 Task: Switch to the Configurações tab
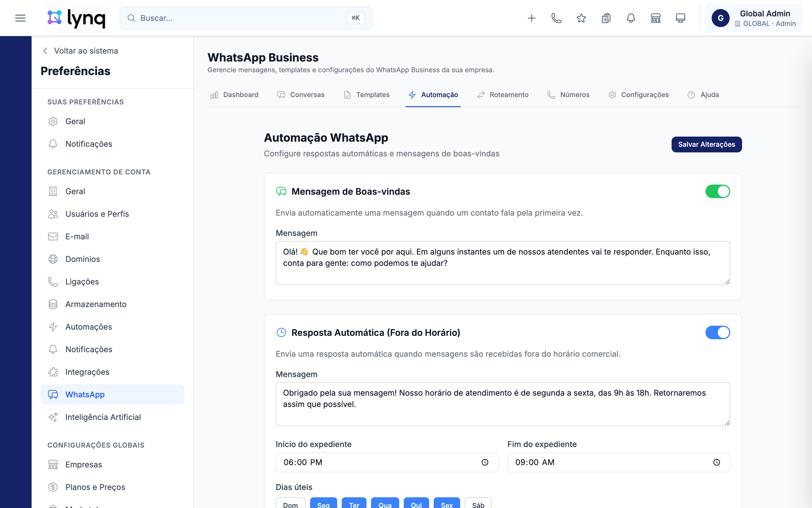point(639,95)
